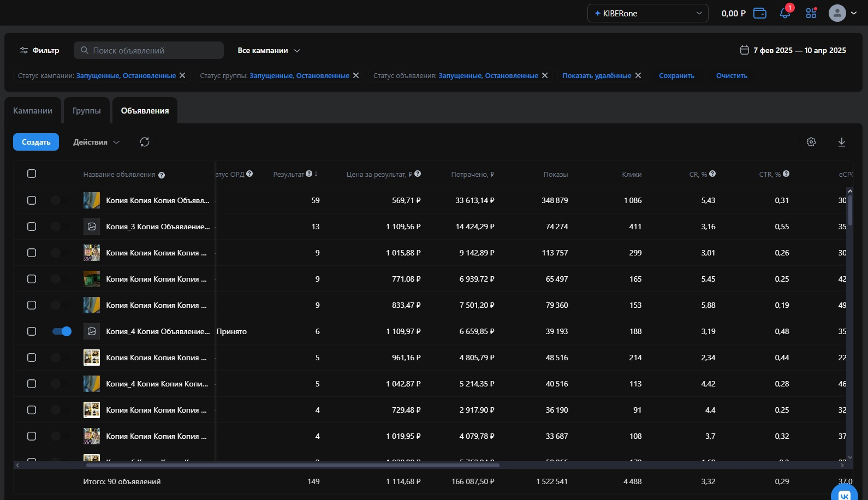Remove Показать удалённые filter chip
The height and width of the screenshot is (500, 868).
[x=638, y=75]
